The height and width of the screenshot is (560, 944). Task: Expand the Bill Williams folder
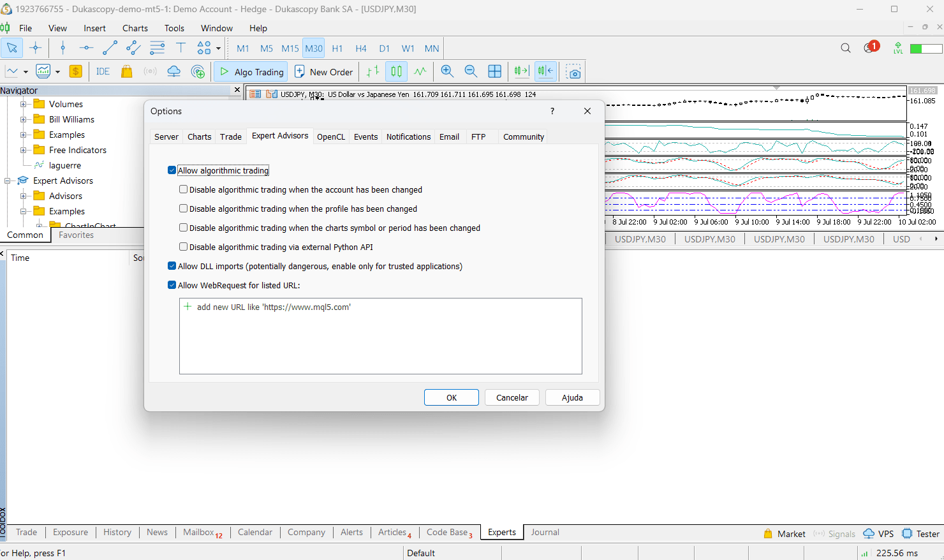pyautogui.click(x=24, y=119)
